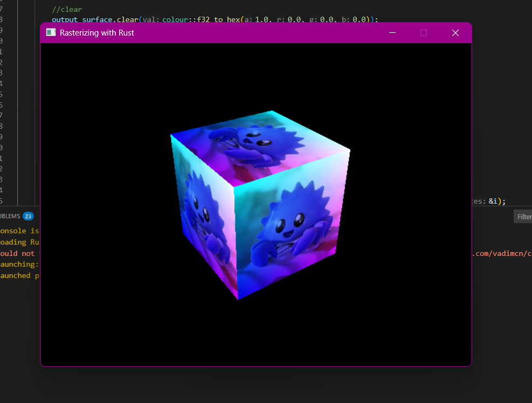532x403 pixels.
Task: Click the 'onsole is' console output line
Action: (20, 231)
